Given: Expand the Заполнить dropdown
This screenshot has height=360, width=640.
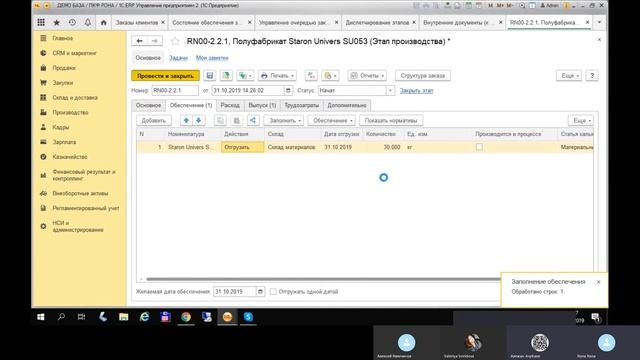Looking at the screenshot, I should pyautogui.click(x=284, y=120).
